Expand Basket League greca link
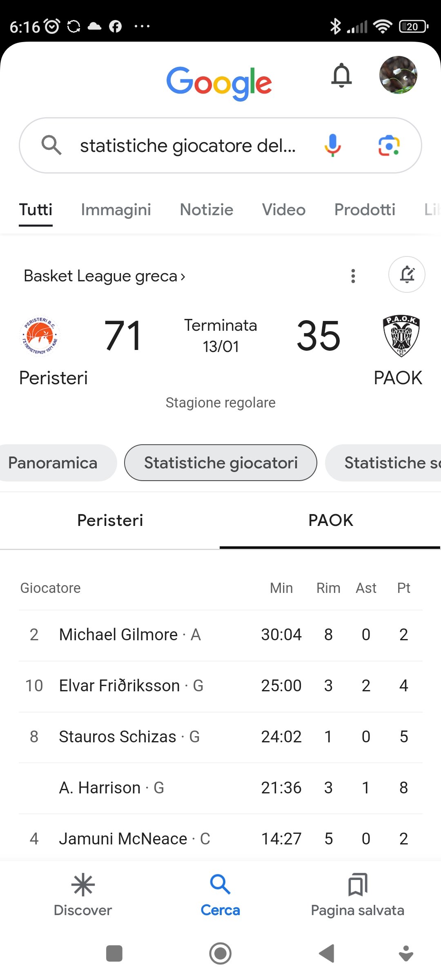The width and height of the screenshot is (441, 980). click(x=105, y=276)
